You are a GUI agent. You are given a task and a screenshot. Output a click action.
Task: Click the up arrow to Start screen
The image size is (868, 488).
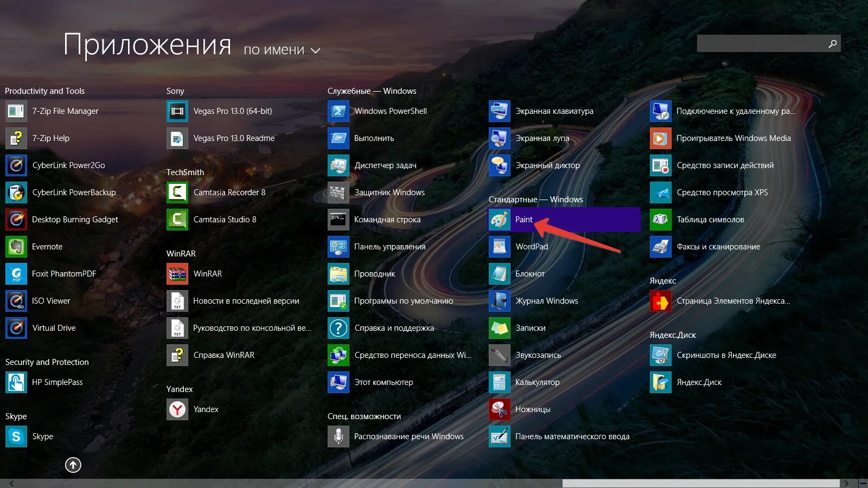73,465
